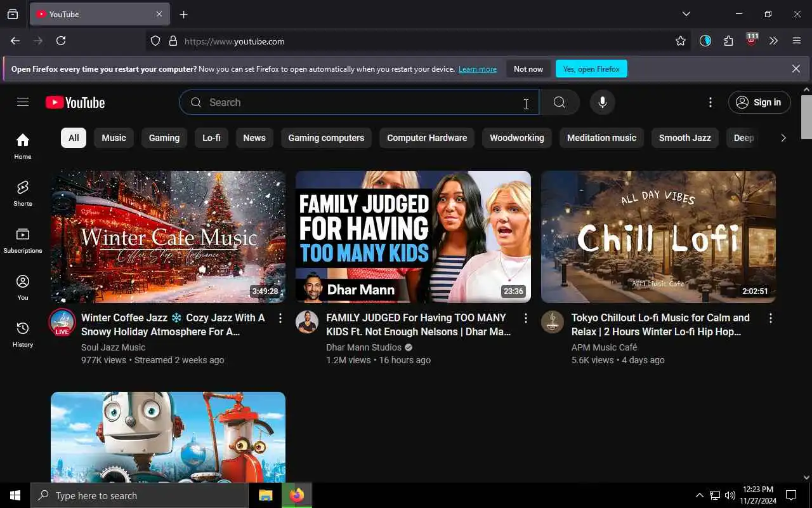Bookmark this page with star icon
Image resolution: width=812 pixels, height=508 pixels.
click(x=681, y=41)
